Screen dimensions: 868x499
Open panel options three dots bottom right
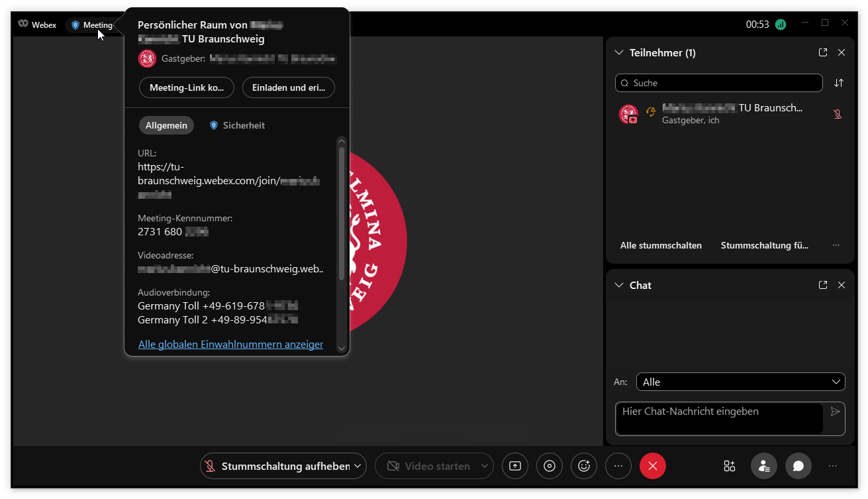coord(833,466)
